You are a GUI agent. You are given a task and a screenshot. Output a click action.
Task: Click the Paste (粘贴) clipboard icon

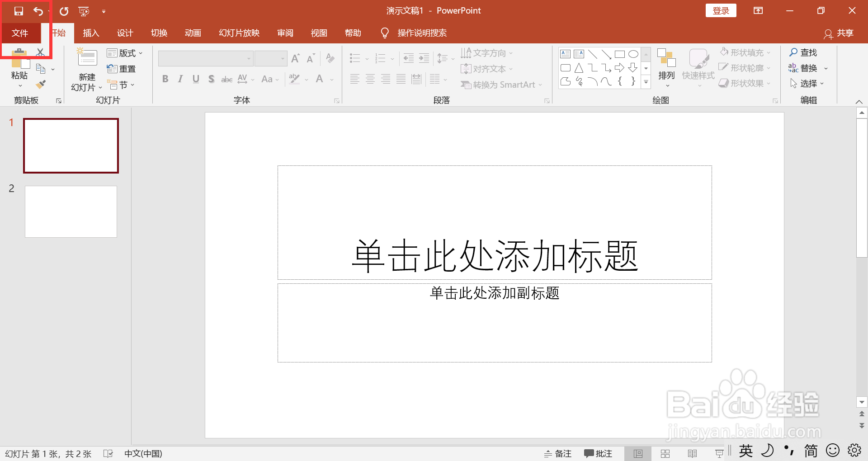point(19,59)
